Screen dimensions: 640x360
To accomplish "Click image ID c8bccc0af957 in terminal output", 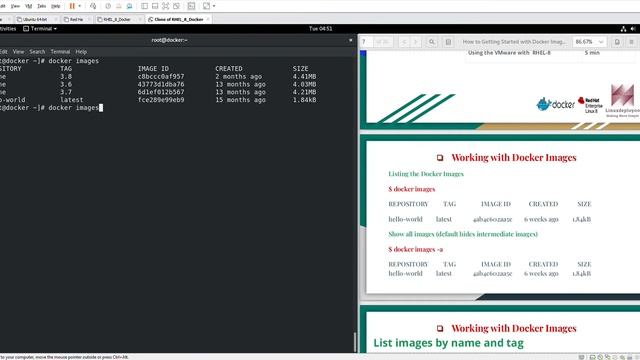I will 161,76.
